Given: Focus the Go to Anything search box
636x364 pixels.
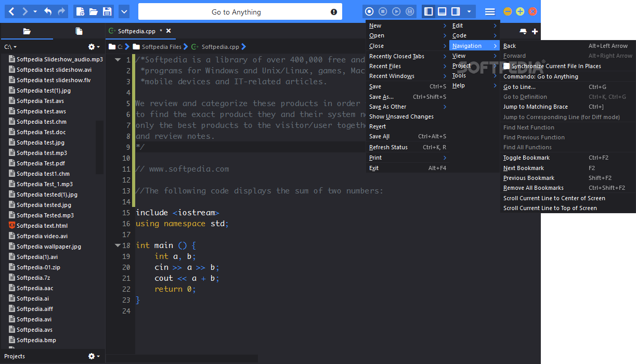Looking at the screenshot, I should pyautogui.click(x=236, y=12).
